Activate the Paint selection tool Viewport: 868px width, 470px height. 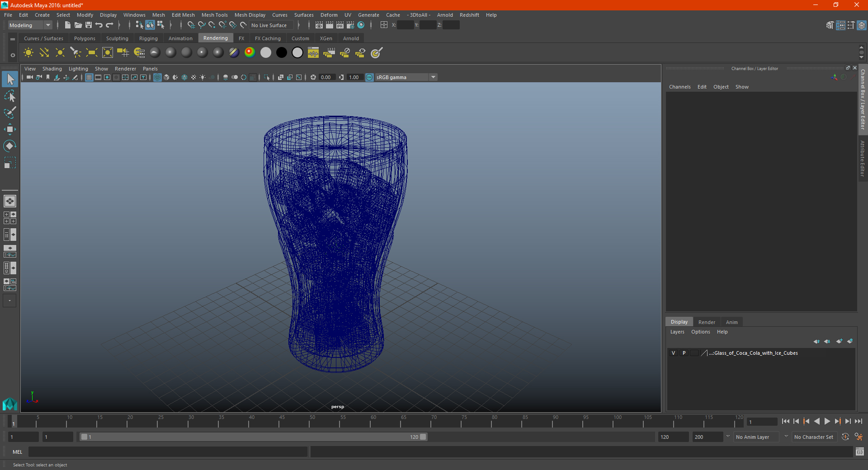coord(10,113)
